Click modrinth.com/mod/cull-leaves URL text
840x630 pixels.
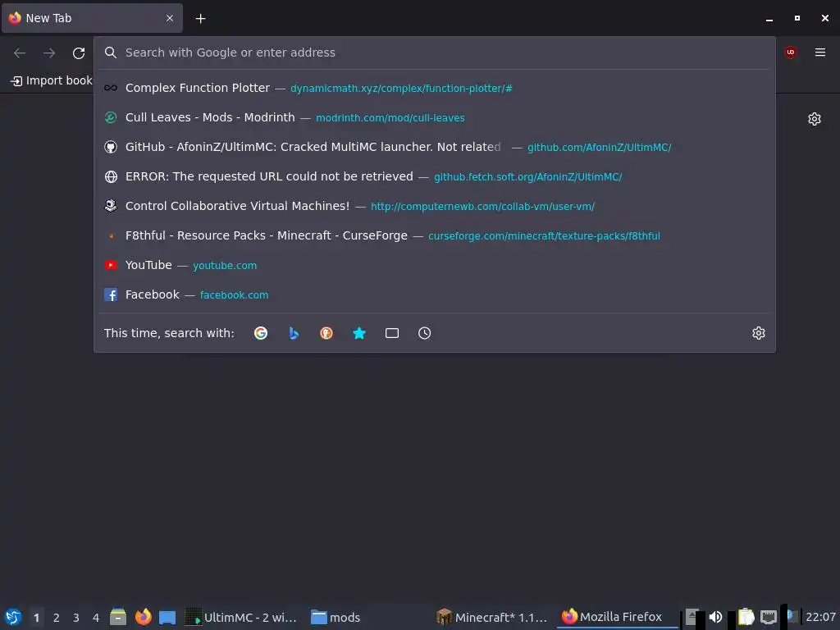point(390,118)
